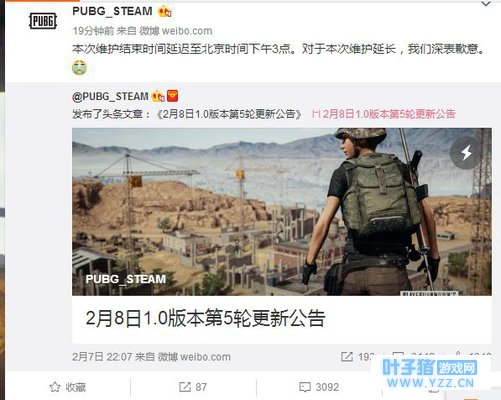Click the 叶子猪 游戏网 watermark logo

(x=430, y=373)
